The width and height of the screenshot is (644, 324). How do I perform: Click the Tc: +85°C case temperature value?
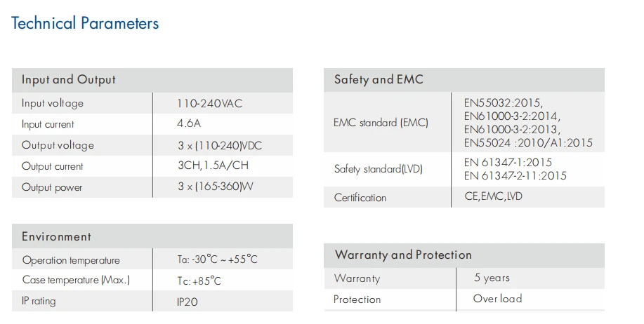pyautogui.click(x=199, y=281)
